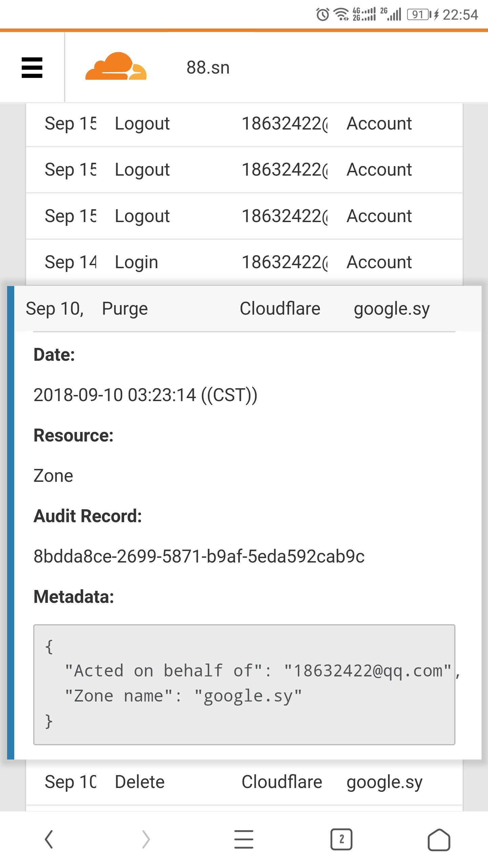
Task: Go back with browser back arrow
Action: coord(49,839)
